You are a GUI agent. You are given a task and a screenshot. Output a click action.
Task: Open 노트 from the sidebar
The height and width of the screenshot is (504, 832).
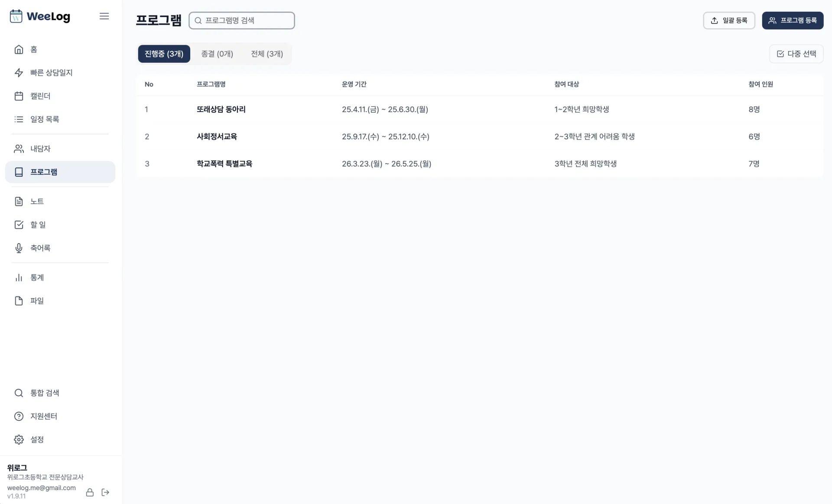[x=60, y=202]
